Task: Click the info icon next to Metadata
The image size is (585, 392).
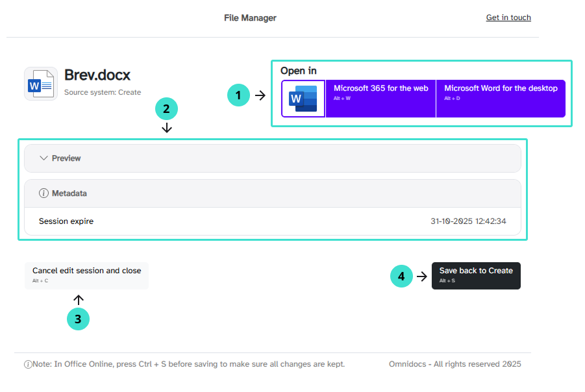Action: [x=44, y=193]
